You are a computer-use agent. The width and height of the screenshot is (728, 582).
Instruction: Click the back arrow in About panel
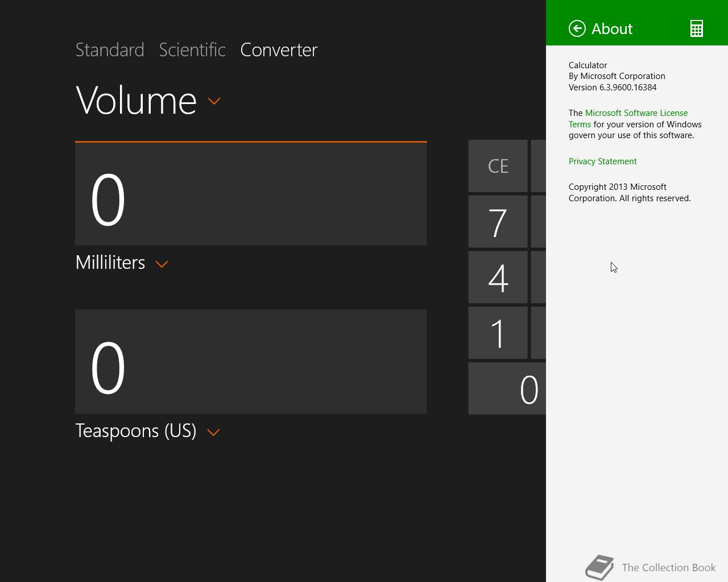(577, 28)
